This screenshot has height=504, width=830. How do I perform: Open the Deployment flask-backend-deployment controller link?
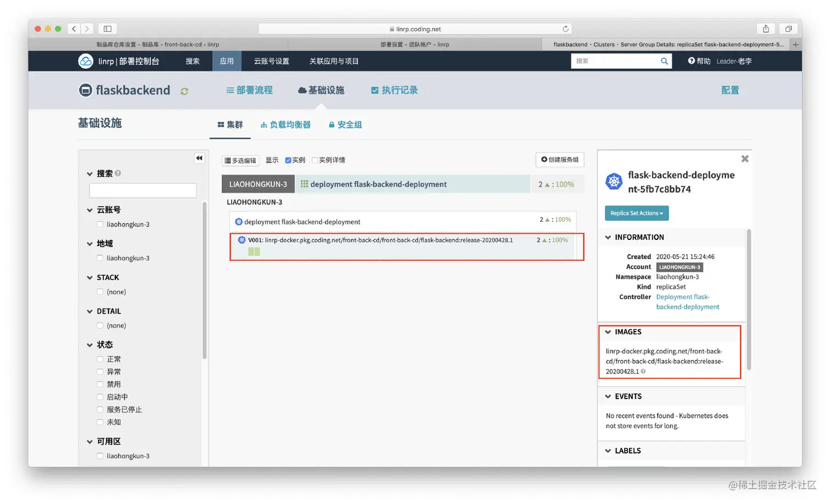687,302
